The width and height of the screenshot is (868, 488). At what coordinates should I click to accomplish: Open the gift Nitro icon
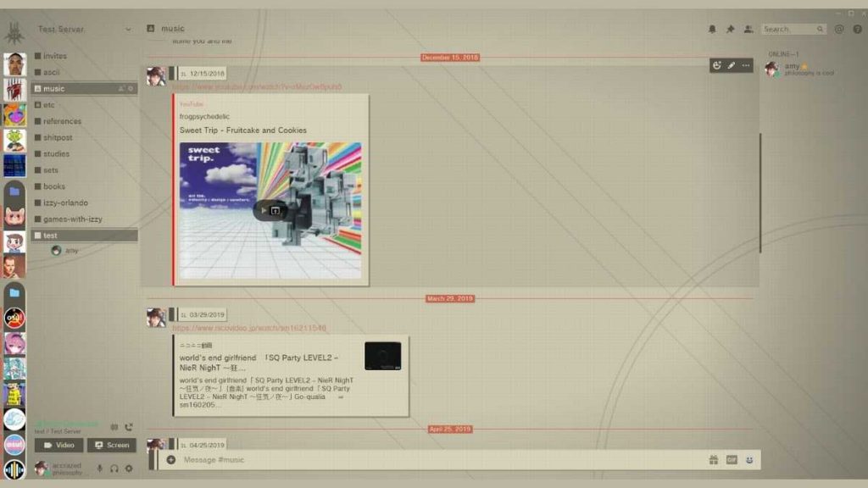(x=714, y=460)
